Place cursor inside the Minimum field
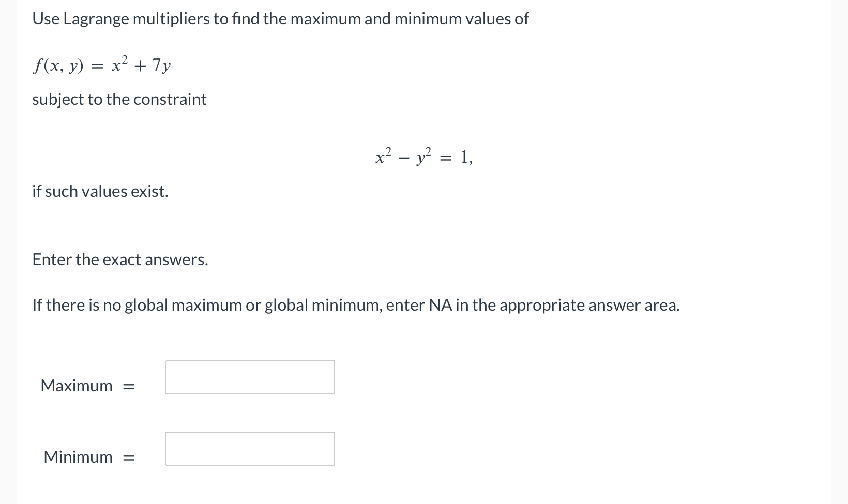Viewport: 848px width, 504px height. 249,449
